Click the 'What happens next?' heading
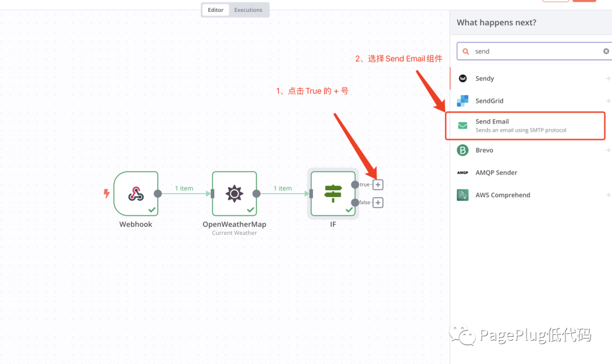The width and height of the screenshot is (612, 364). tap(496, 23)
